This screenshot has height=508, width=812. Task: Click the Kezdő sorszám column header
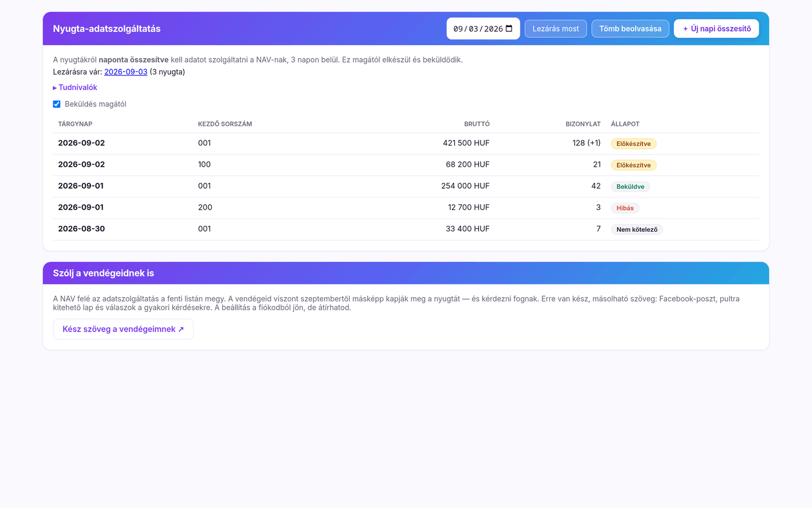pyautogui.click(x=225, y=124)
